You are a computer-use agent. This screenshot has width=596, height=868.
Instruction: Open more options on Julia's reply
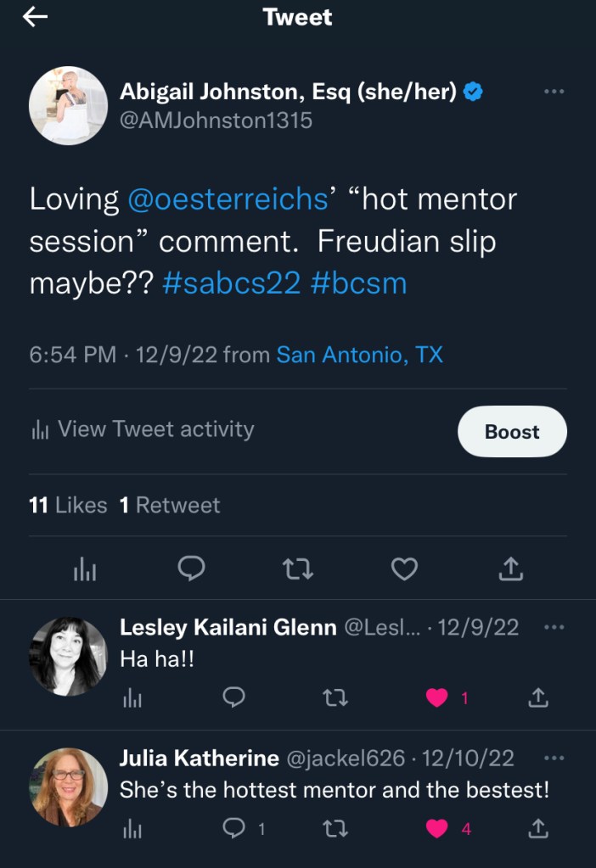[554, 758]
